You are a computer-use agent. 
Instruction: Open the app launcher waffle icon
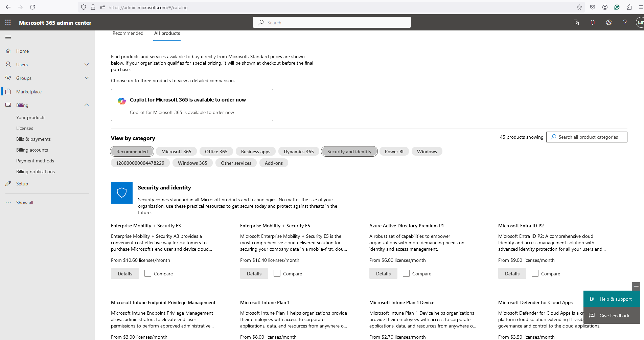click(x=8, y=22)
